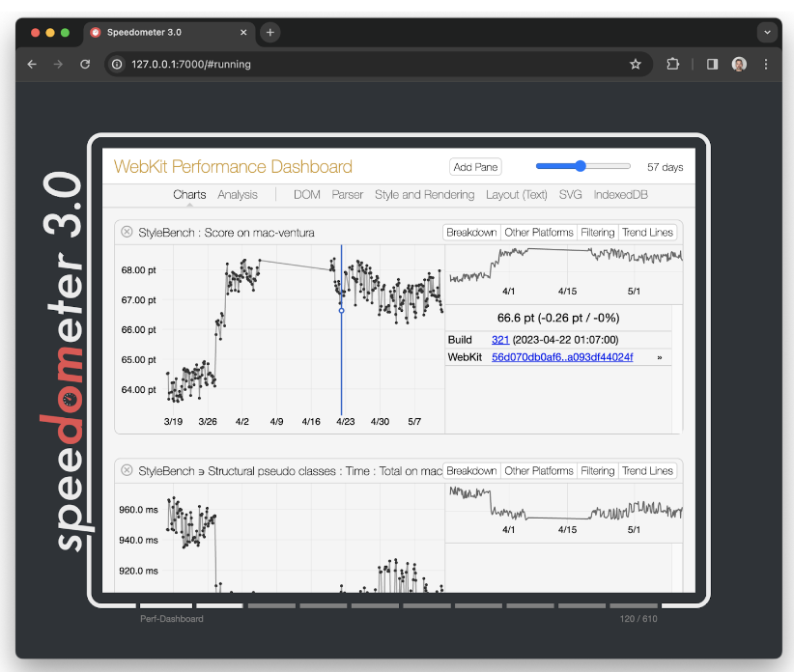The height and width of the screenshot is (672, 794).
Task: View site information icon in address bar
Action: pos(117,65)
